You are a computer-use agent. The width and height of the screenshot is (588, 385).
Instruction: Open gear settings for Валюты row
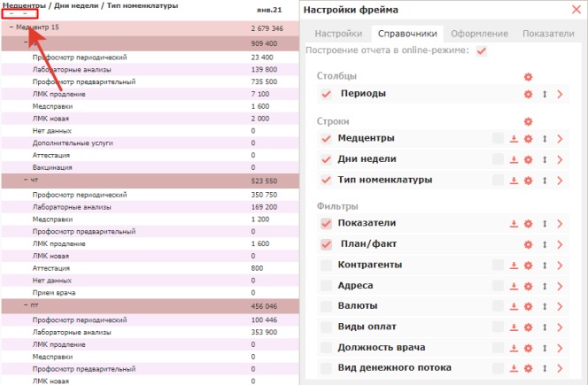tap(528, 306)
